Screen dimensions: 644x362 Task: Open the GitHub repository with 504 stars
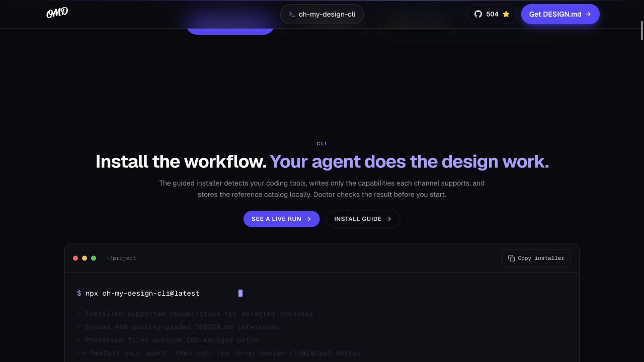pyautogui.click(x=492, y=14)
